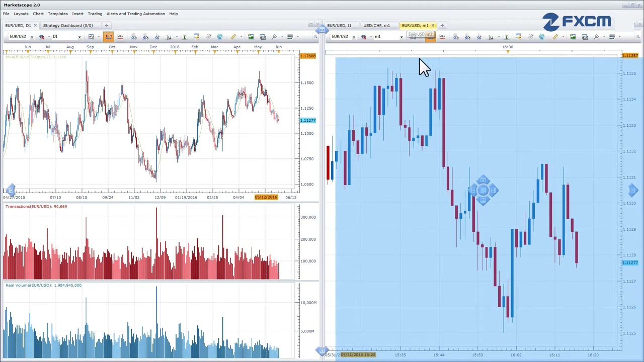This screenshot has height=362, width=644.
Task: Click the chart note icon in right toolbar
Action: [518, 37]
